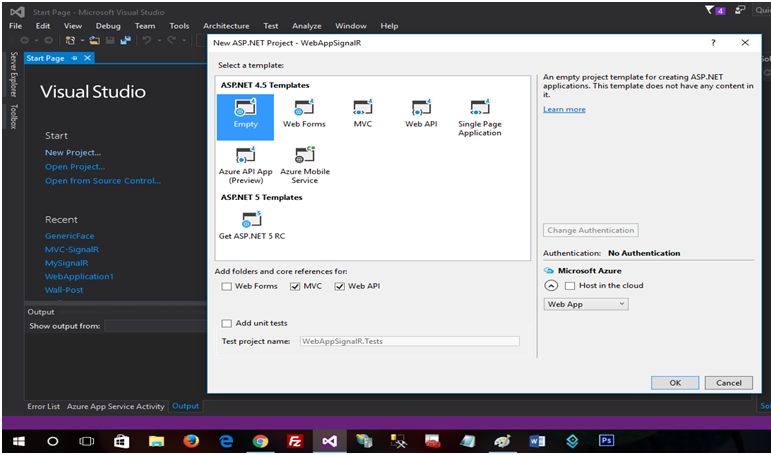Collapse the Microsoft Azure section chevron
This screenshot has height=455, width=771.
tap(551, 286)
